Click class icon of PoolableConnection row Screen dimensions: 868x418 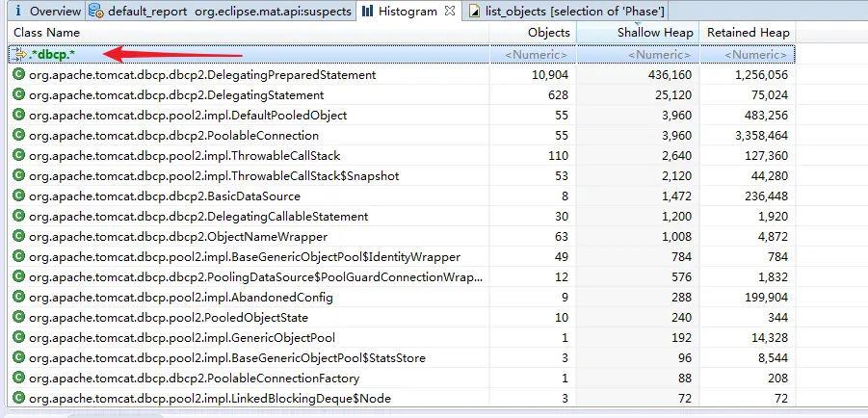pyautogui.click(x=19, y=135)
